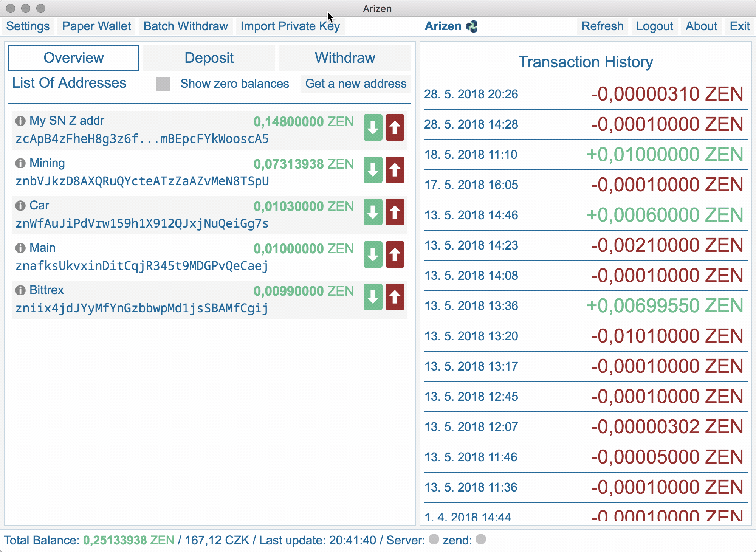
Task: Click green deposit arrow for Car address
Action: (373, 212)
